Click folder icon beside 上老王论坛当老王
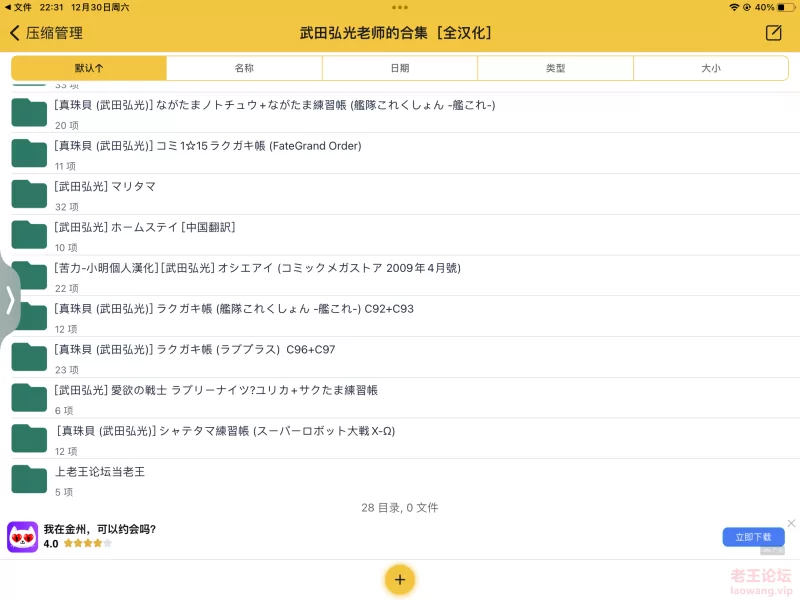 29,479
